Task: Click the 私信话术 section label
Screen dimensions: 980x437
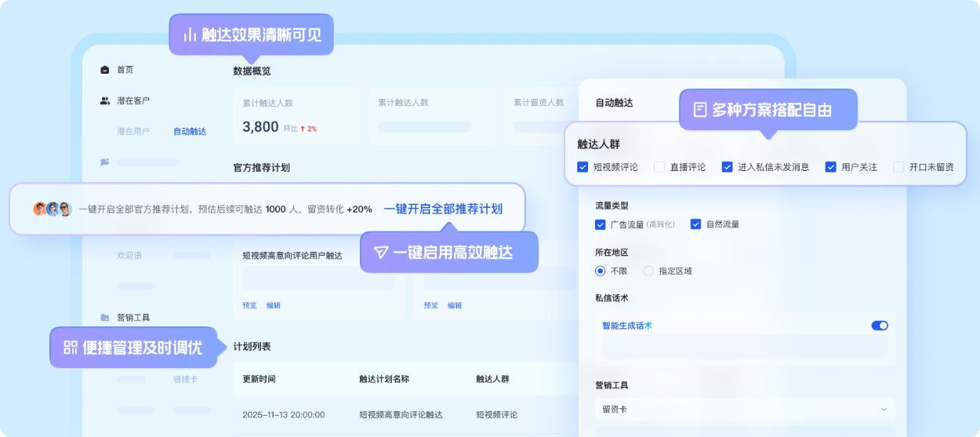Action: pos(612,298)
